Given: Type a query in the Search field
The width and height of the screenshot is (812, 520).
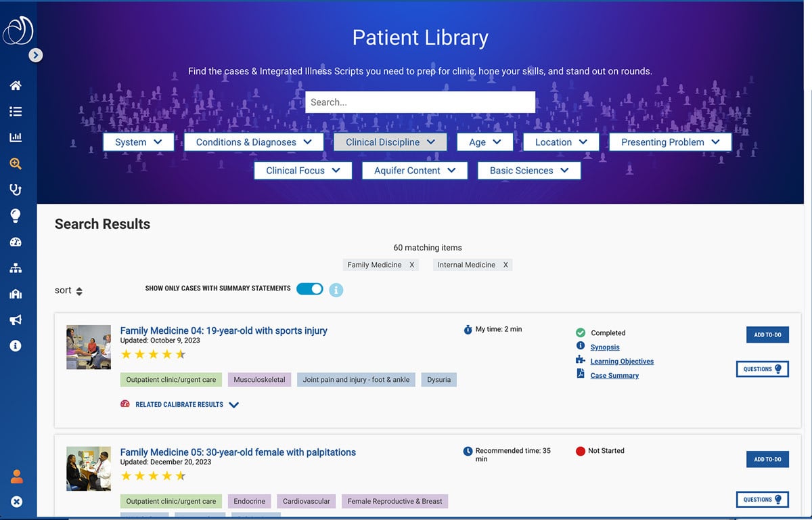Looking at the screenshot, I should pyautogui.click(x=420, y=102).
